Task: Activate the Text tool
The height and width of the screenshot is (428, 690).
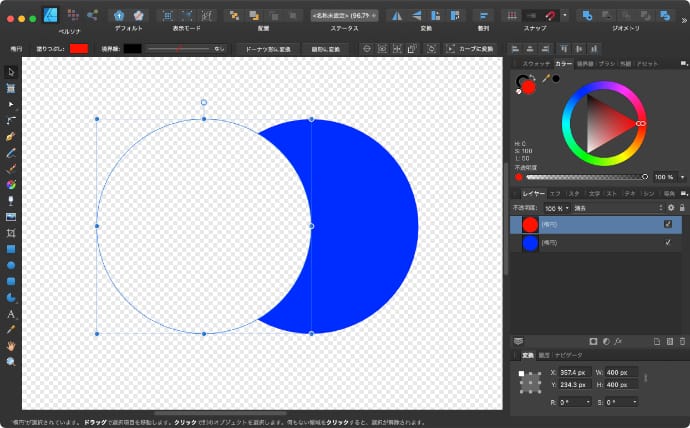Action: (x=11, y=313)
